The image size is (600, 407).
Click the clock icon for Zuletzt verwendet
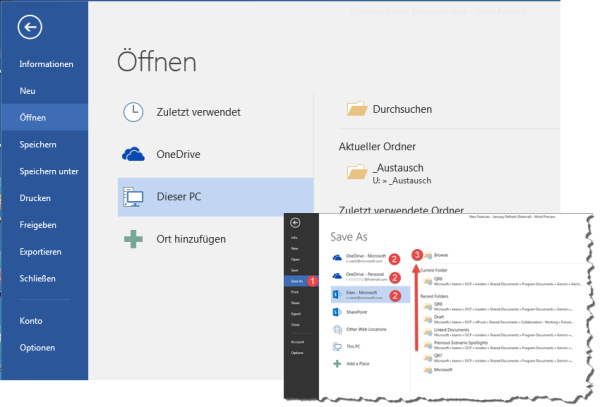click(x=133, y=112)
